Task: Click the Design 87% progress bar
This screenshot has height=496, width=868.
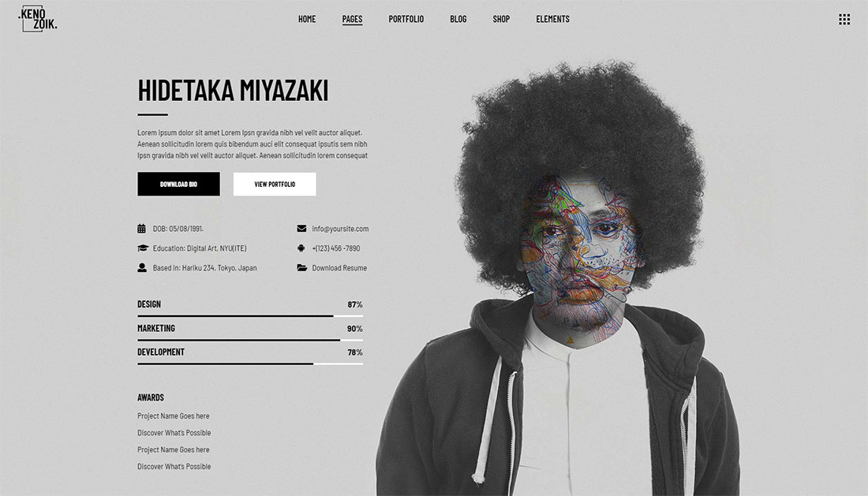Action: point(250,315)
